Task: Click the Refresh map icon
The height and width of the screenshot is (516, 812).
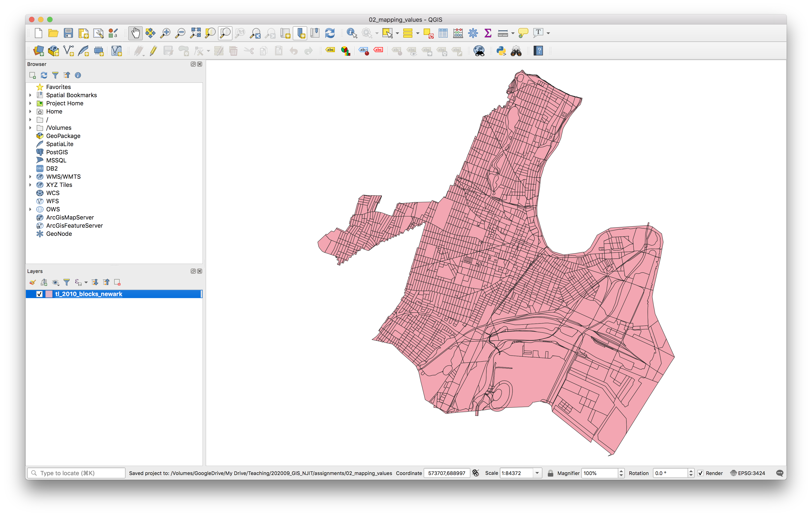Action: tap(329, 33)
